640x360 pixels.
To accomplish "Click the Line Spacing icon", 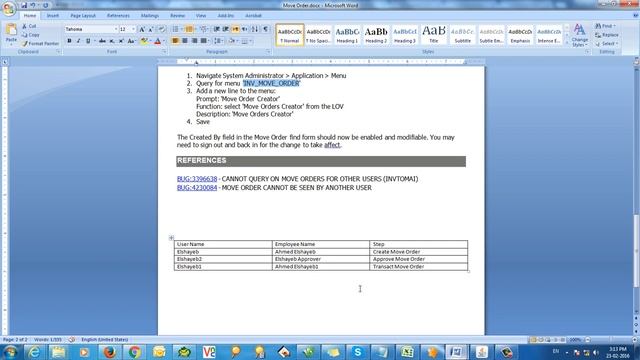I will coord(218,41).
